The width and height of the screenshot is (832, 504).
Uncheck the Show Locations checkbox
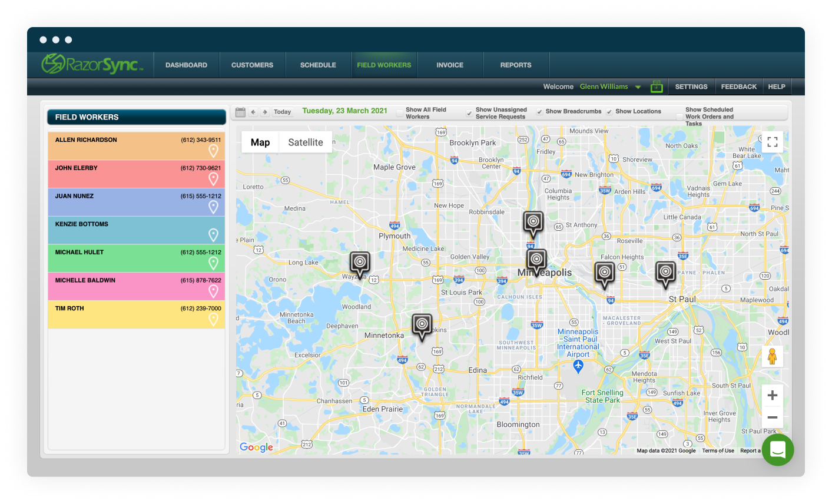[609, 111]
